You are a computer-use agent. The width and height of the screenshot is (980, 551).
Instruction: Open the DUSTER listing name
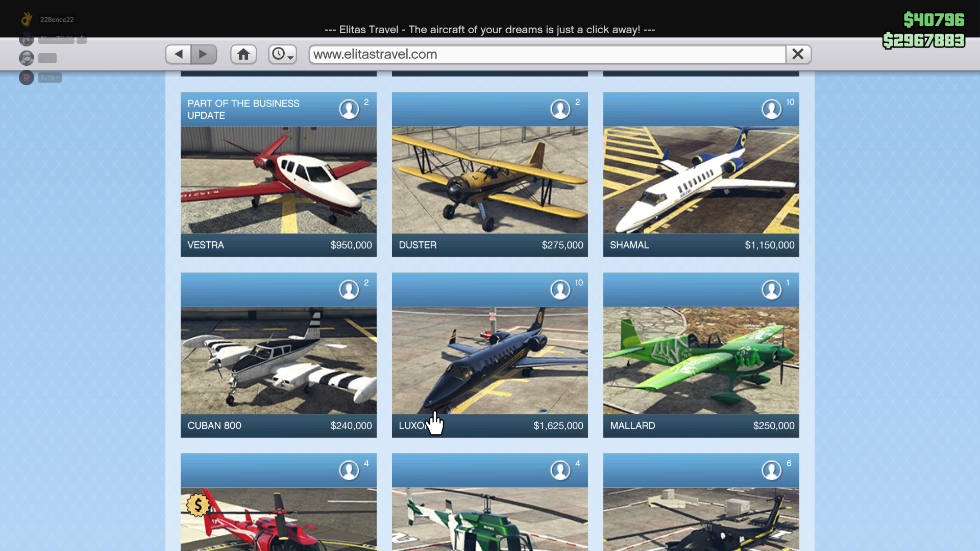(x=418, y=245)
